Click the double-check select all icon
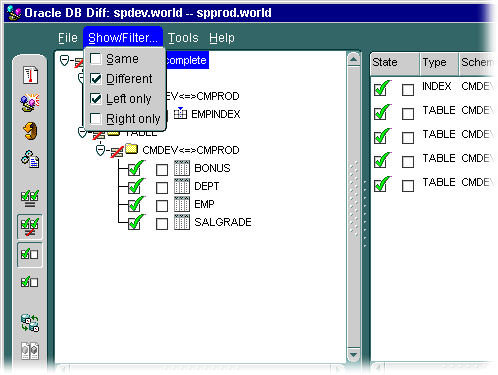Image resolution: width=498 pixels, height=375 pixels. pos(30,199)
